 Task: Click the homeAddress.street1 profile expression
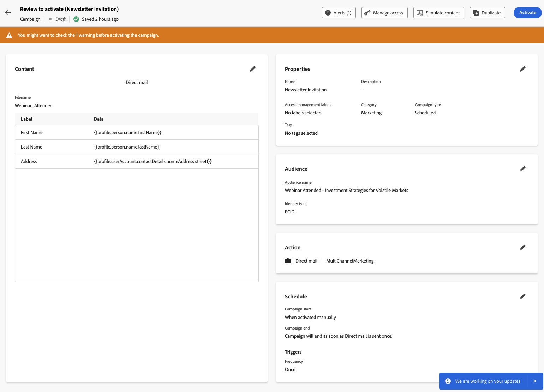[153, 162]
